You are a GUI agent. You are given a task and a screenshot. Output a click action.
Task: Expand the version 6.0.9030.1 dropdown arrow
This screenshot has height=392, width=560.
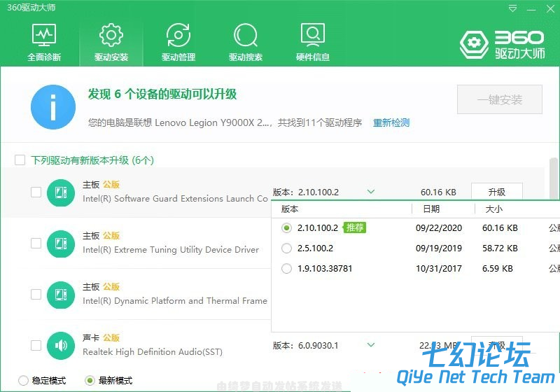[x=371, y=345]
